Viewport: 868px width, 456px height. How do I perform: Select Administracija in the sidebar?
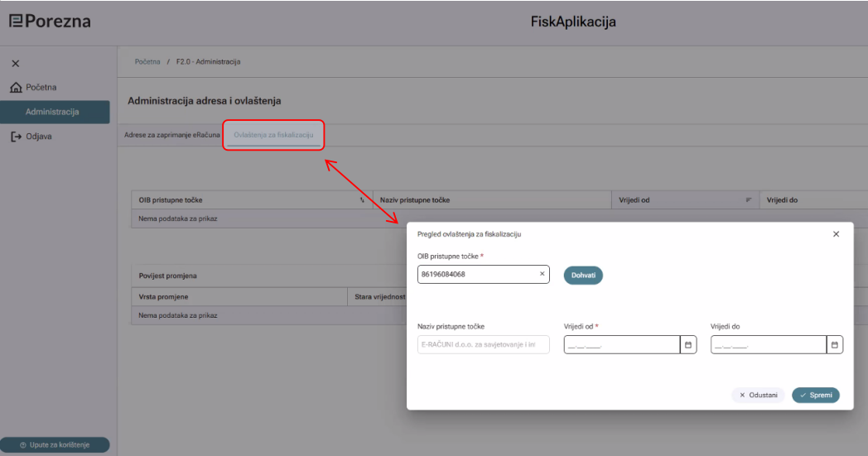pos(55,112)
